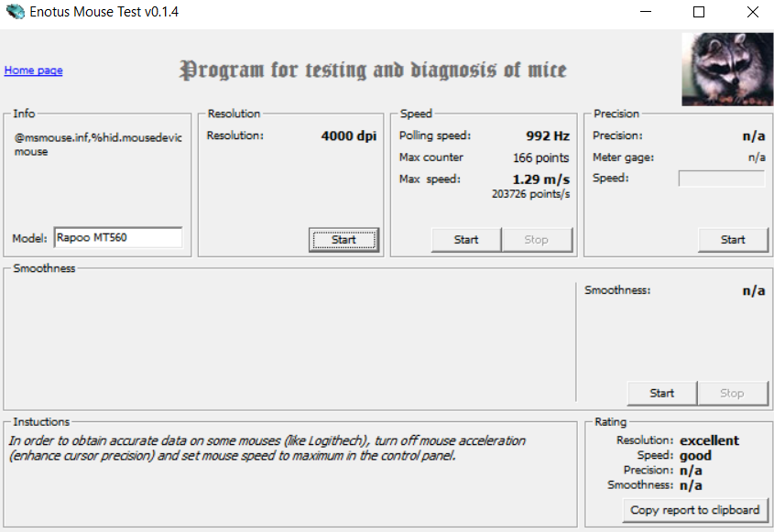Click the good Speed rating

pyautogui.click(x=695, y=455)
